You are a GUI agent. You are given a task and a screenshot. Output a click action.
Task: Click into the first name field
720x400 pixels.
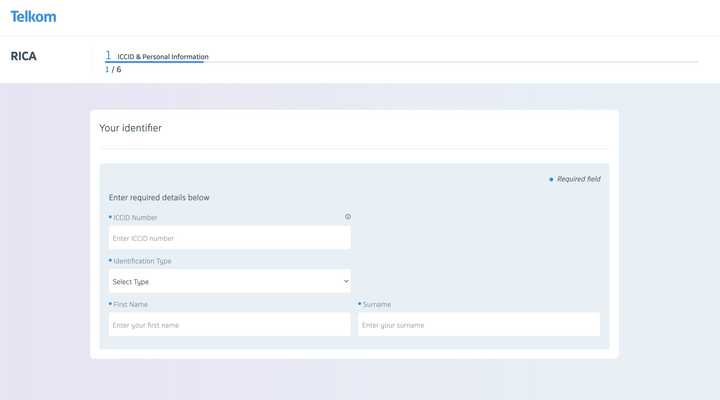tap(229, 325)
